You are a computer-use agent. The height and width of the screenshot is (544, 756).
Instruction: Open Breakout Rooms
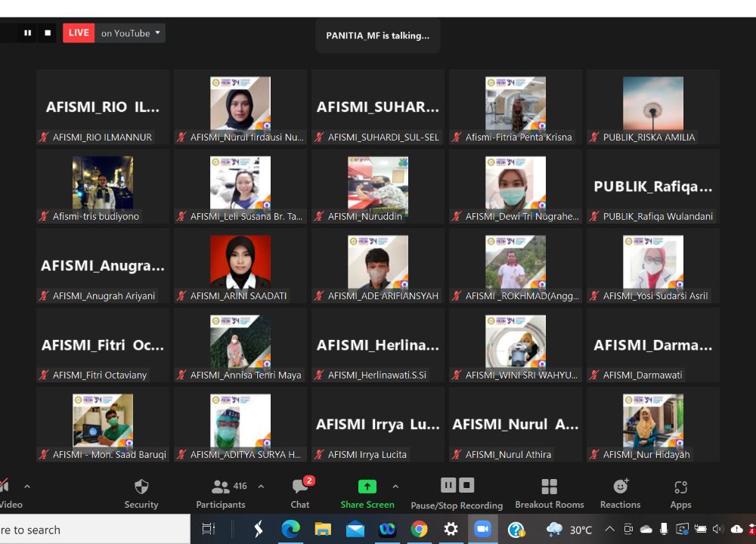pyautogui.click(x=550, y=493)
